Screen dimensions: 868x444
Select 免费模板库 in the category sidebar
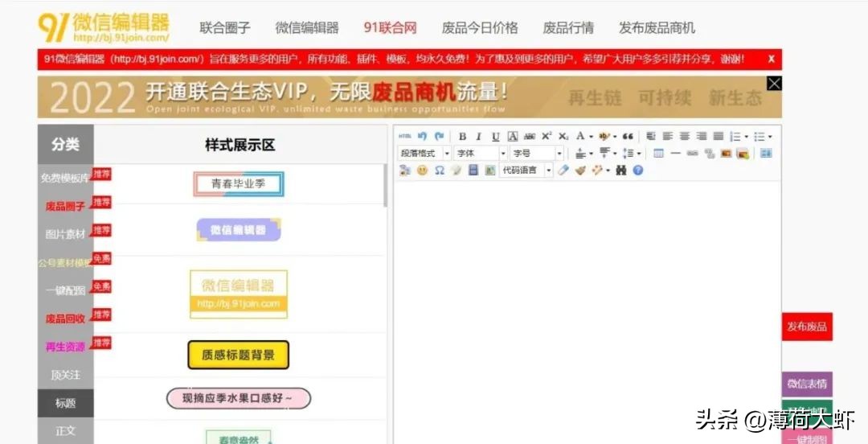[65, 178]
